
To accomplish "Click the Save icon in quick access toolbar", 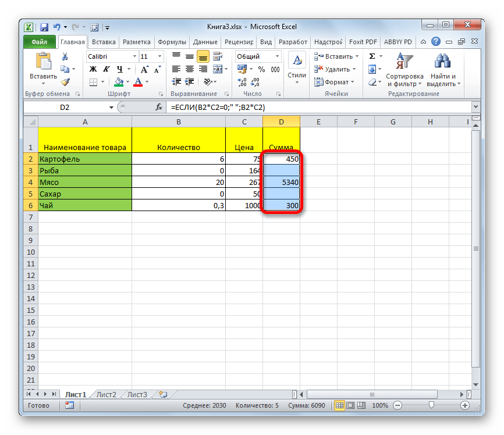I will click(44, 27).
